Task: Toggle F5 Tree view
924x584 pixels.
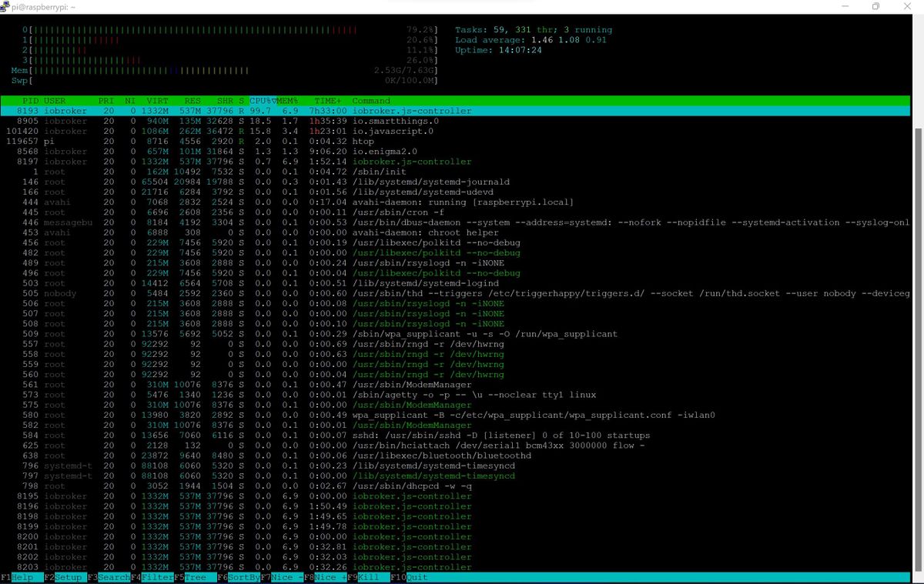Action: click(x=195, y=578)
